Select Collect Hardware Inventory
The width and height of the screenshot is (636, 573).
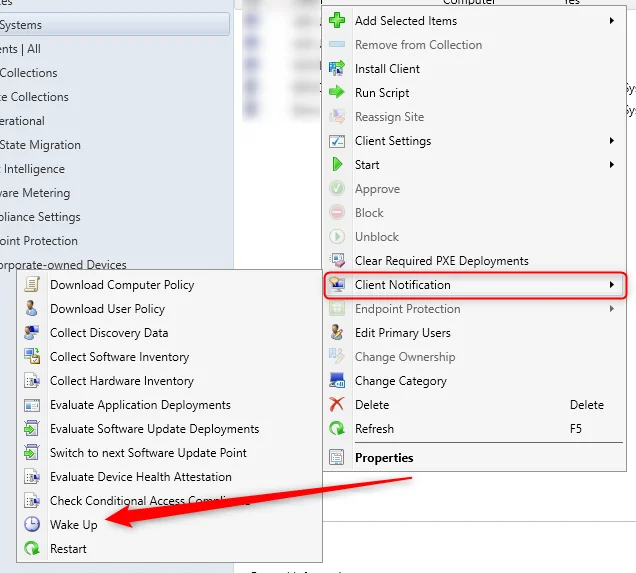(x=122, y=381)
